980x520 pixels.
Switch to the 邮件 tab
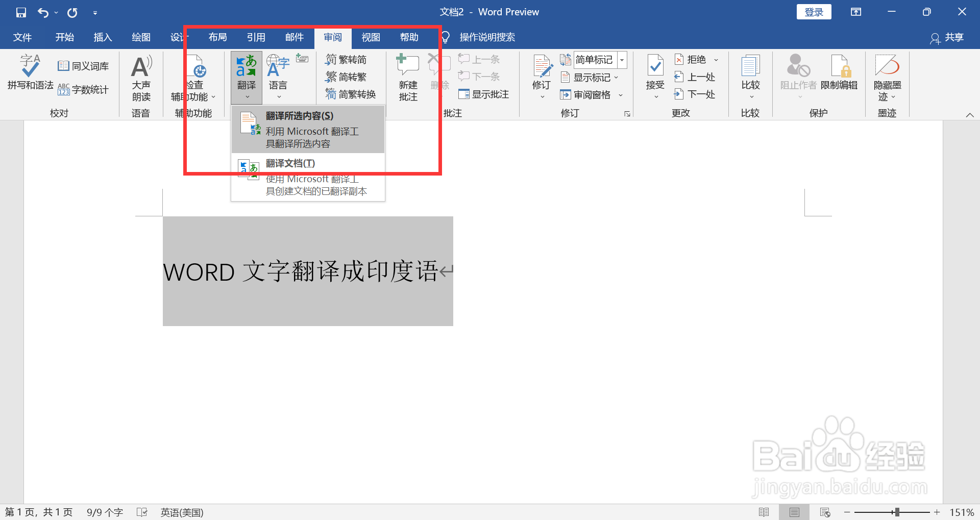[x=295, y=37]
